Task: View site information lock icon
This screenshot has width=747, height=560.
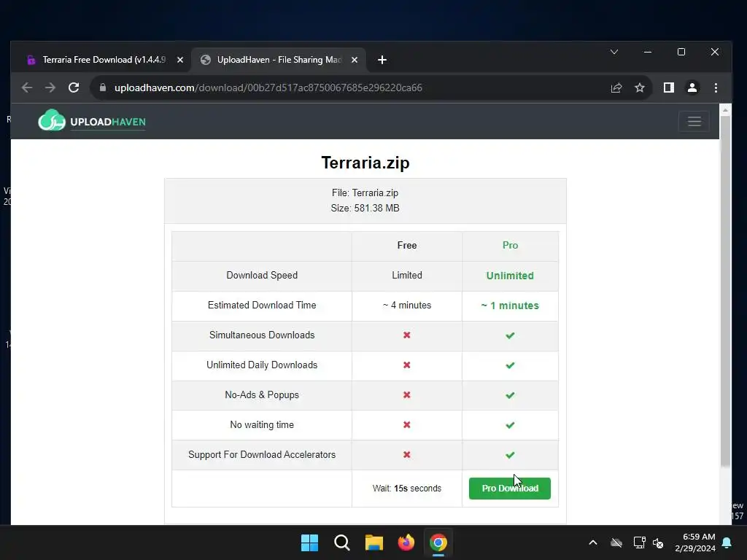Action: pos(102,87)
